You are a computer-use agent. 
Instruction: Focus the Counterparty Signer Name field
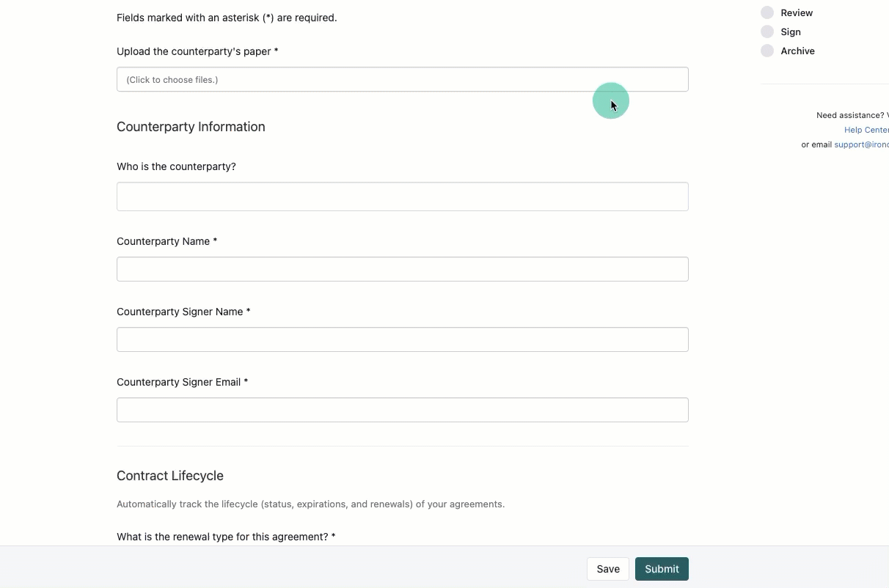coord(402,339)
